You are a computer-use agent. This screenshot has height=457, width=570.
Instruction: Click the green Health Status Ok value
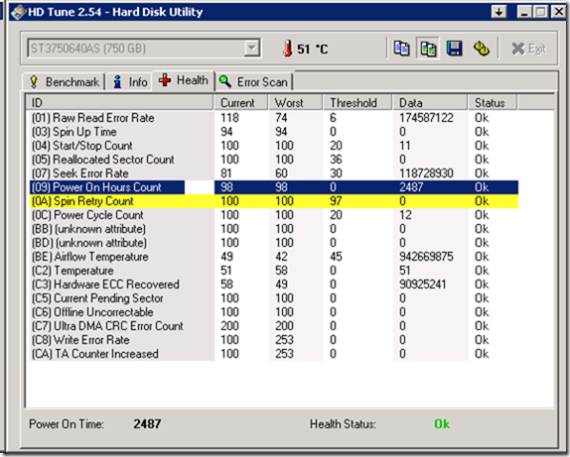[x=442, y=424]
